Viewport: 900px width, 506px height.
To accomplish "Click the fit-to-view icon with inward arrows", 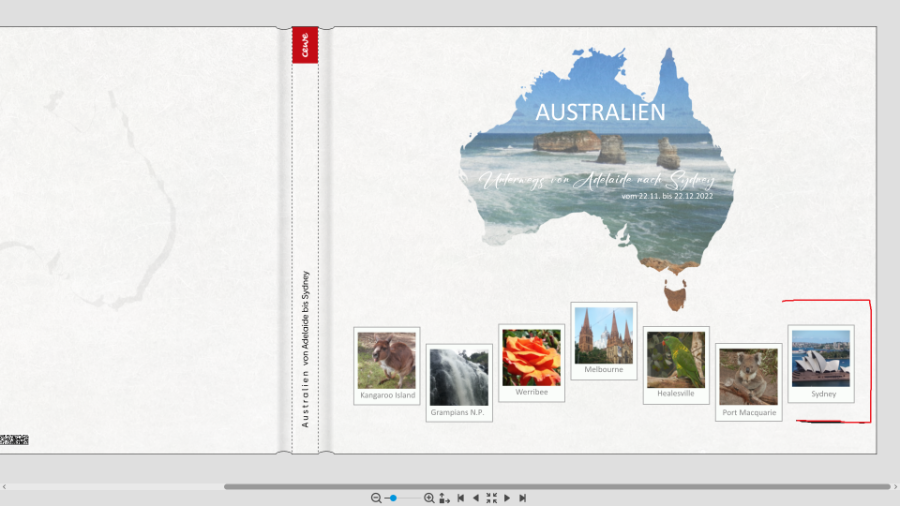I will coord(491,498).
